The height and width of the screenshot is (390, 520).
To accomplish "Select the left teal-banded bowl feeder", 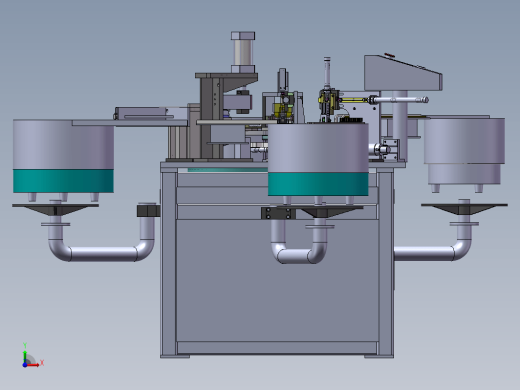I will click(63, 156).
